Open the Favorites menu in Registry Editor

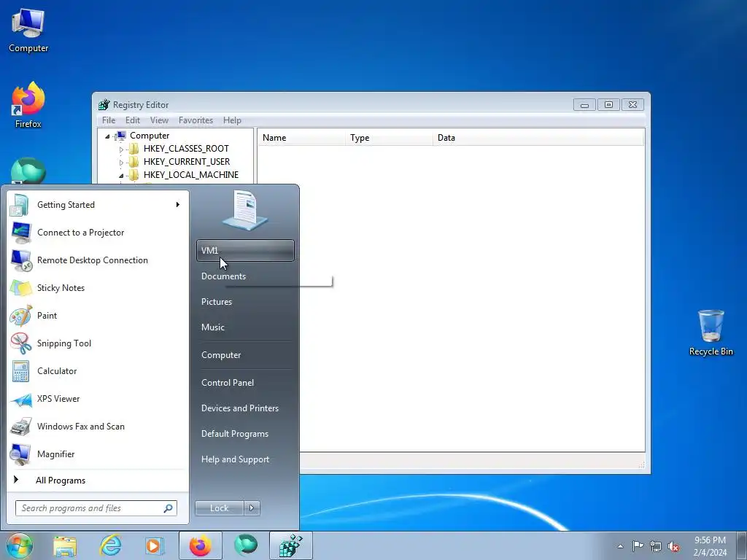196,120
